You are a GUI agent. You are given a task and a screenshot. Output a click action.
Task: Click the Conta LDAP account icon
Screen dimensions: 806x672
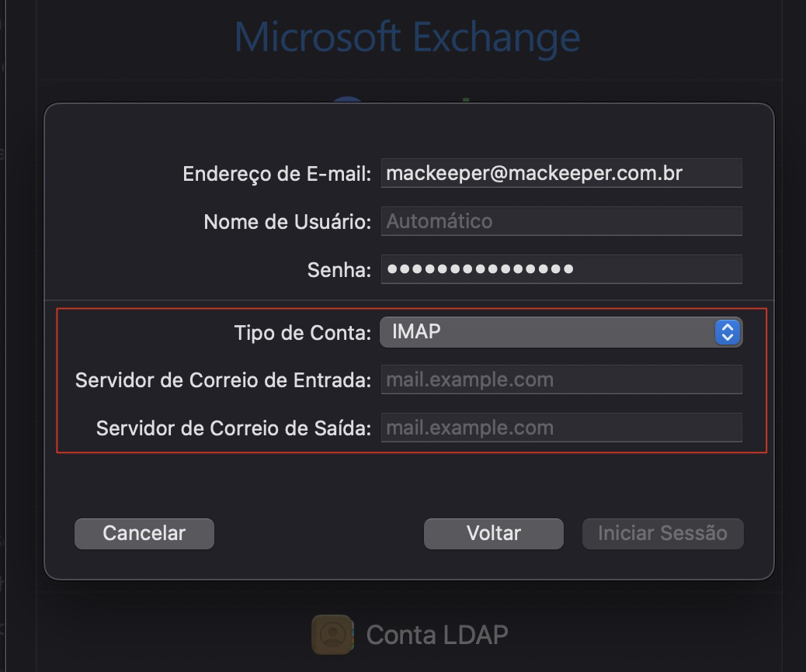pos(332,634)
